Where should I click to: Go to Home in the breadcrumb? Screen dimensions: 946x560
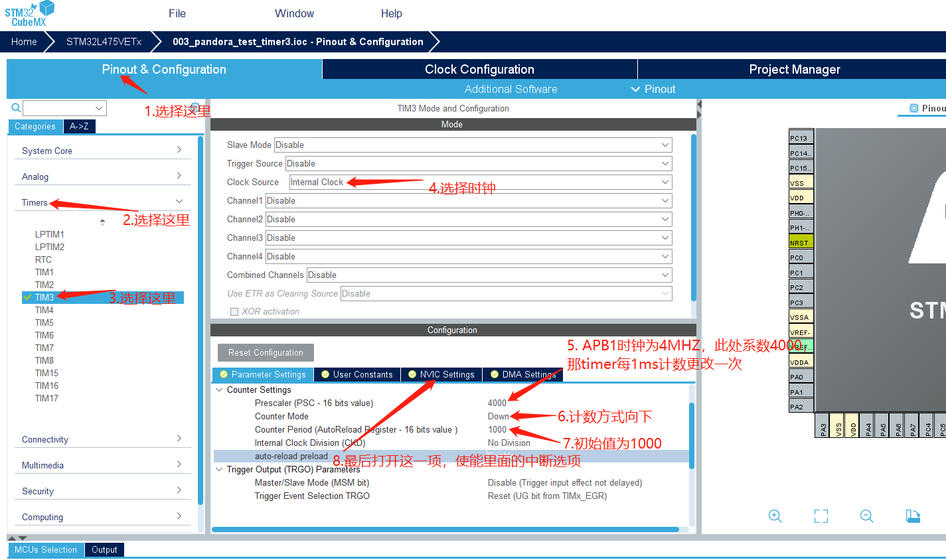(x=24, y=42)
